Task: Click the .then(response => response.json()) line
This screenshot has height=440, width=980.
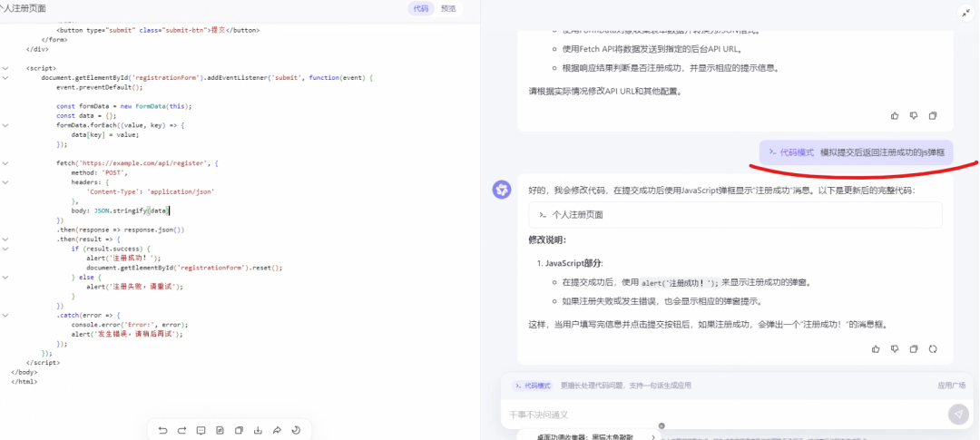Action: 120,230
